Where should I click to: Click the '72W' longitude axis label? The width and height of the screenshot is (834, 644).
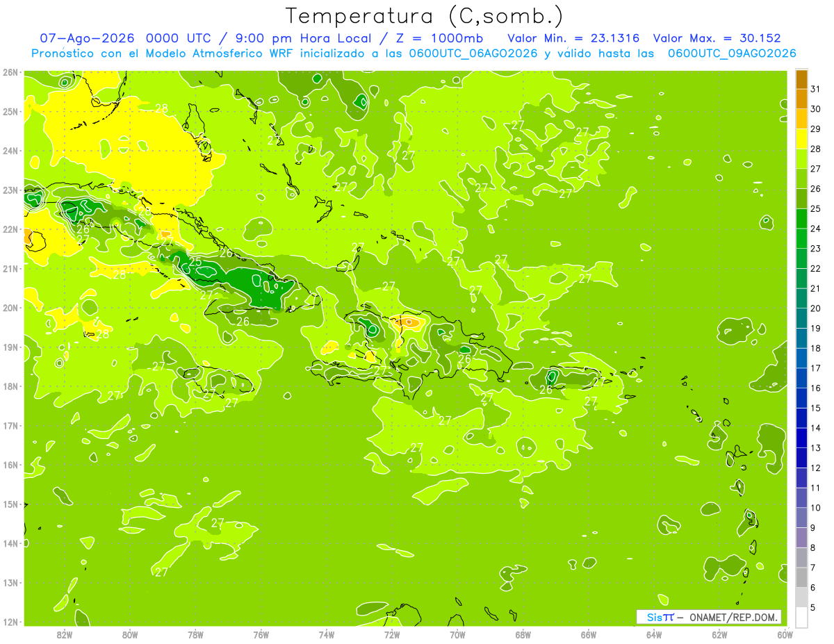tap(392, 634)
